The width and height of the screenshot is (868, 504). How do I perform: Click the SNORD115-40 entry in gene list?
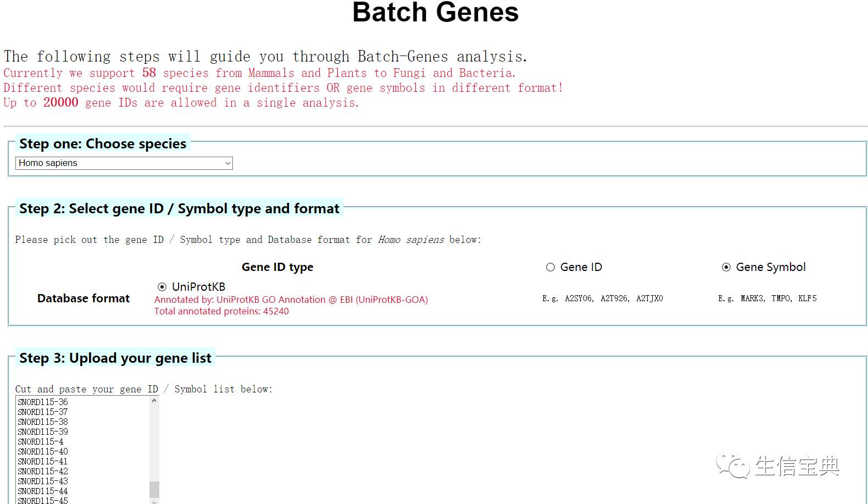click(43, 452)
